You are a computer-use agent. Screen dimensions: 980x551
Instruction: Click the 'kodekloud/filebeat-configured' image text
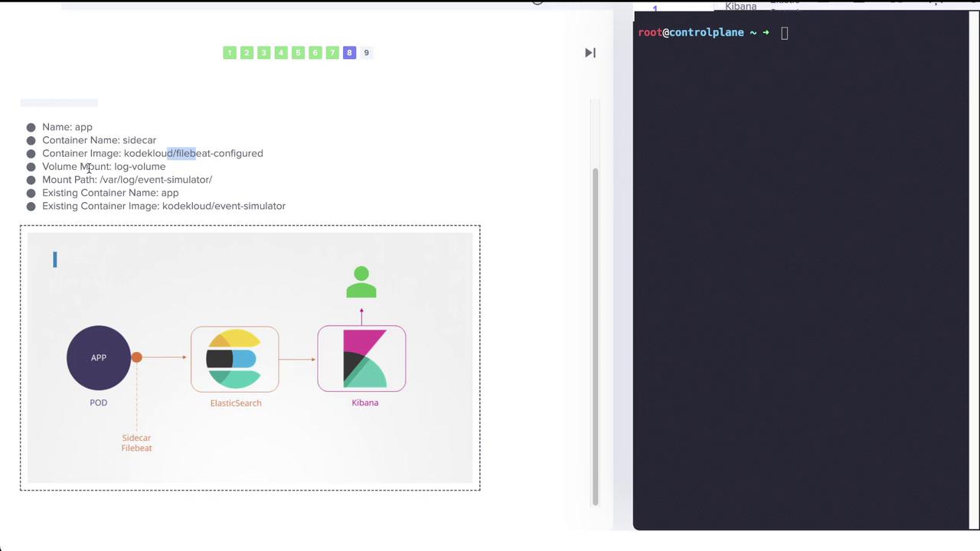click(194, 153)
